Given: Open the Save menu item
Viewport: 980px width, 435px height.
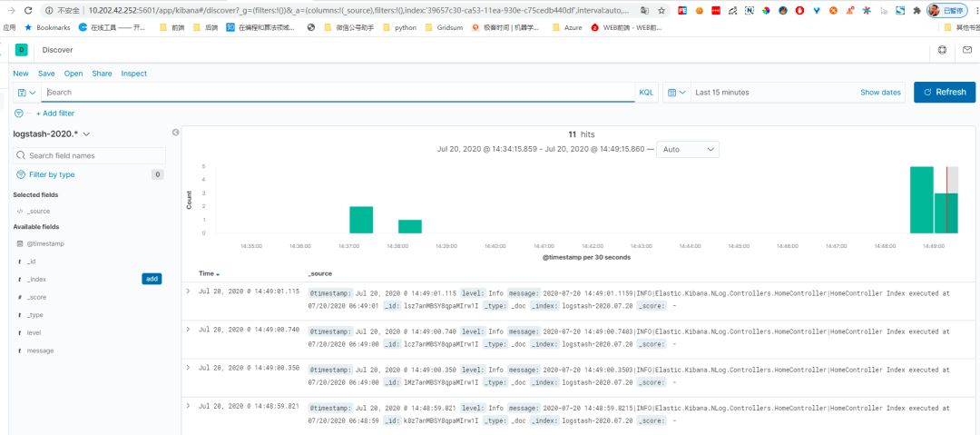Looking at the screenshot, I should click(x=46, y=74).
